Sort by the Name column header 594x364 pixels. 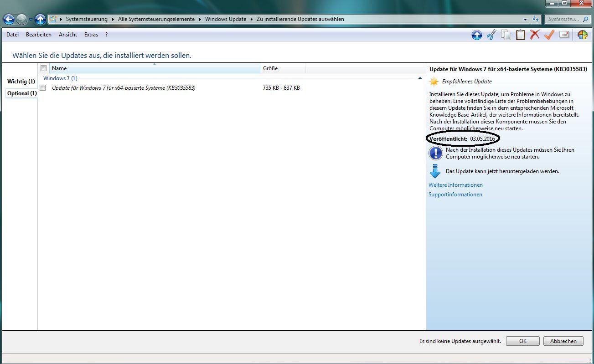tap(155, 68)
